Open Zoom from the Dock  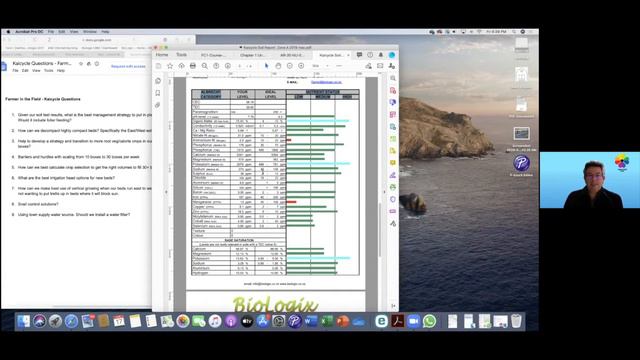[413, 321]
